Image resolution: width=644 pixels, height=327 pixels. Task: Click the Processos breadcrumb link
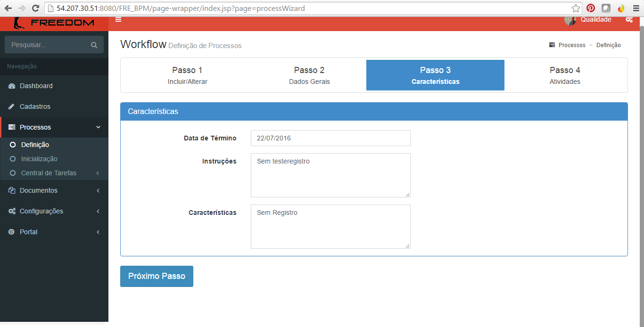tap(572, 45)
